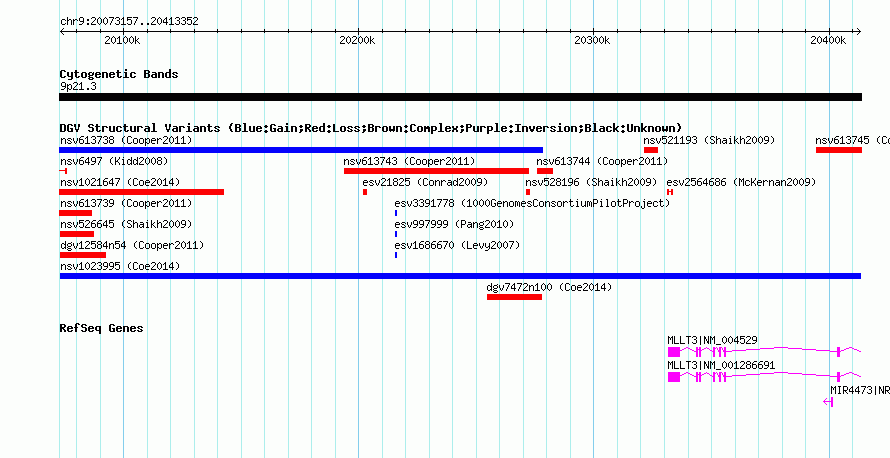Click the nsv613738 blue gain variant bar
890x458 pixels.
(x=301, y=150)
